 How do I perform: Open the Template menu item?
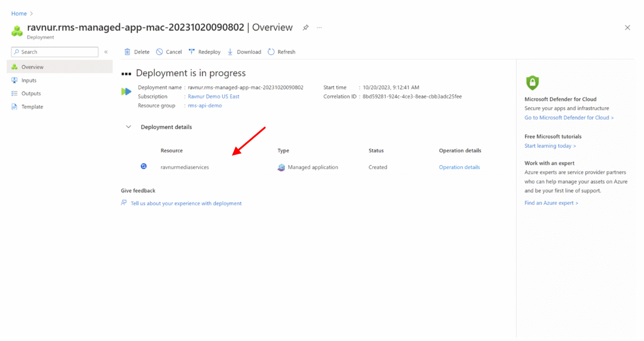pos(60,107)
